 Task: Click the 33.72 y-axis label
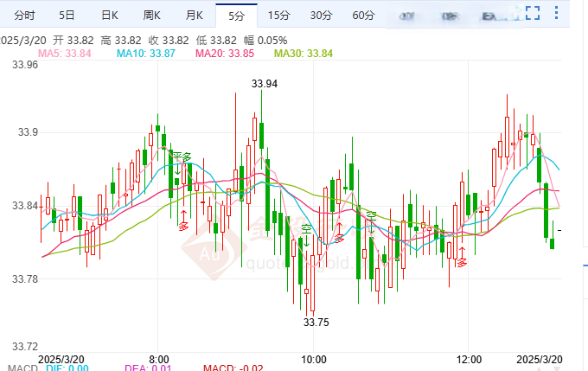(25, 346)
